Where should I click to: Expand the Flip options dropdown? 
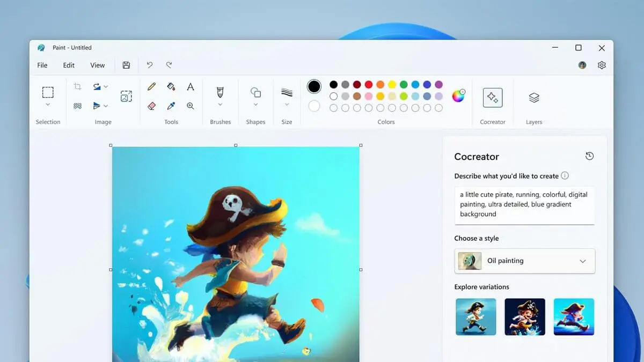click(106, 106)
